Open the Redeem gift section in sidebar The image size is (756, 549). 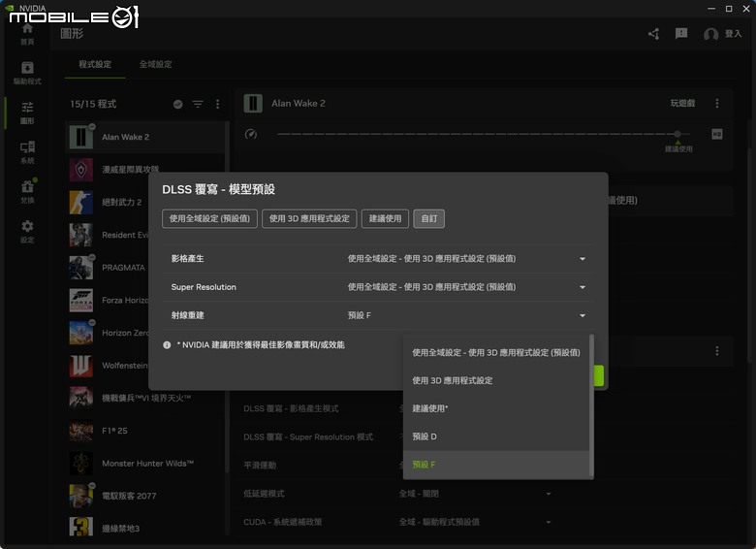27,191
